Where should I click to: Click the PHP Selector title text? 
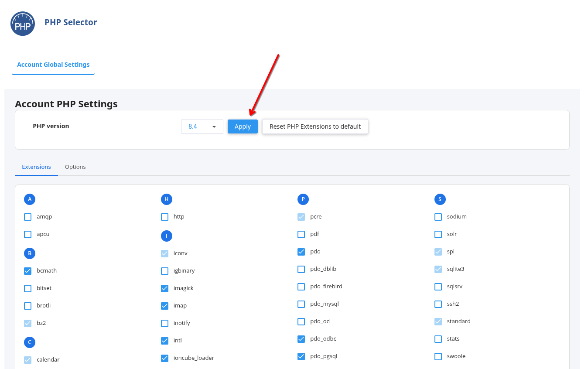pos(71,22)
